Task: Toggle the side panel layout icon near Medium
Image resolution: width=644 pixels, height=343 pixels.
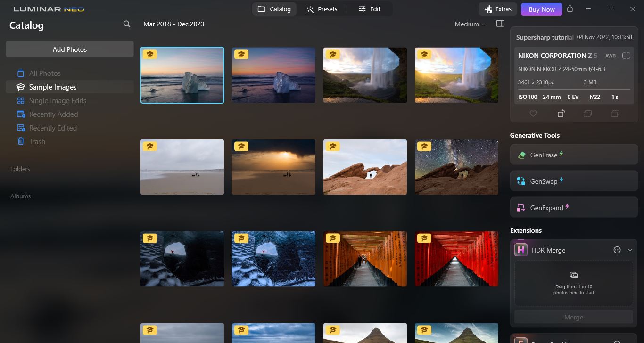Action: pos(500,24)
